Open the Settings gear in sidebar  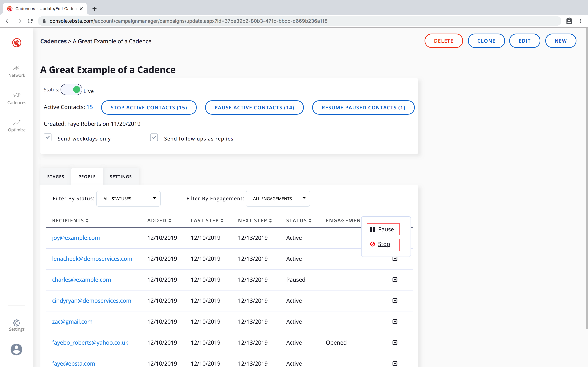pos(16,323)
